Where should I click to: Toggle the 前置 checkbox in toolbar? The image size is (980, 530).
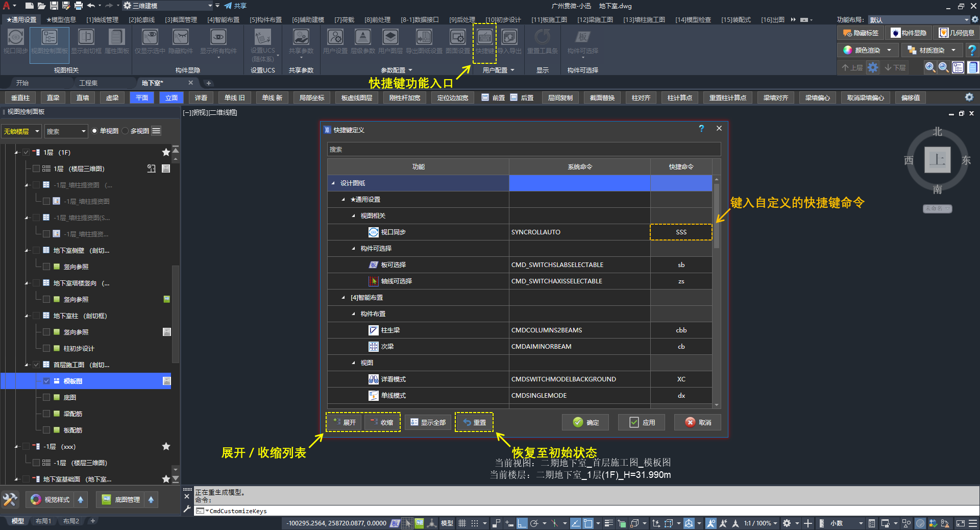tap(485, 98)
